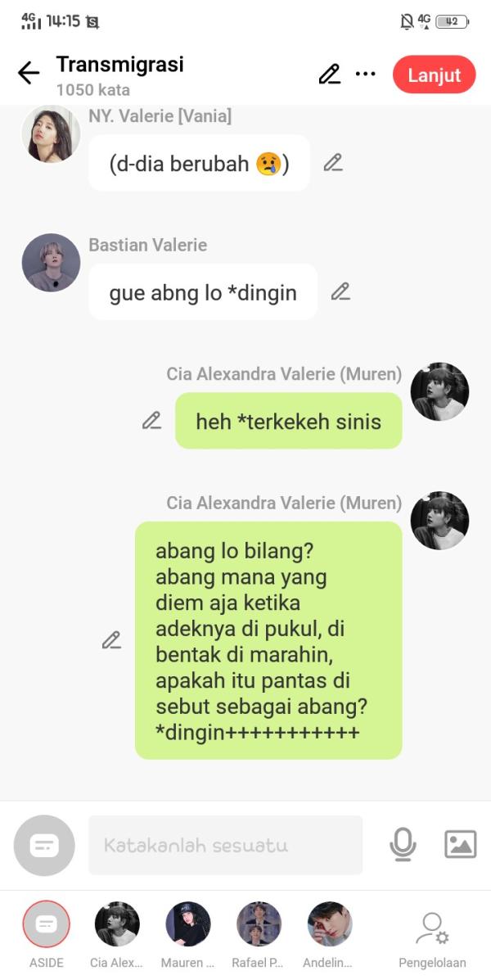Viewport: 491px width, 980px height.
Task: Open the three-dot more options menu
Action: (366, 74)
